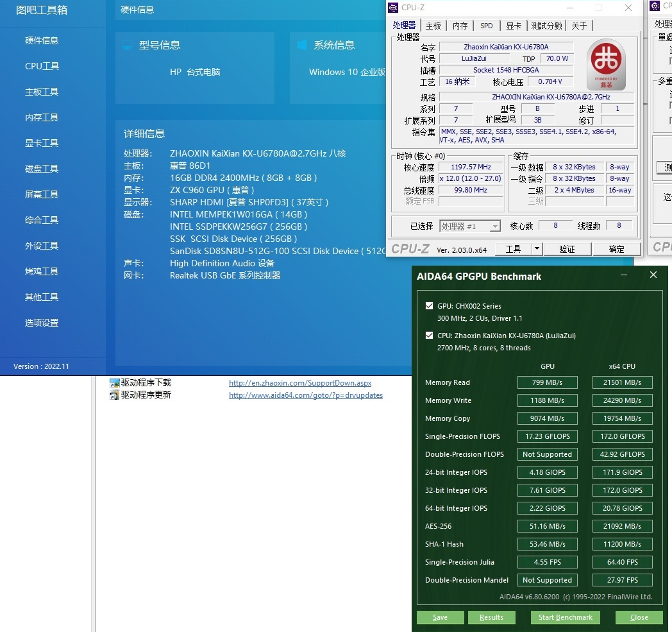Open 磁盘工具 in the sidebar
672x632 pixels.
click(x=41, y=169)
